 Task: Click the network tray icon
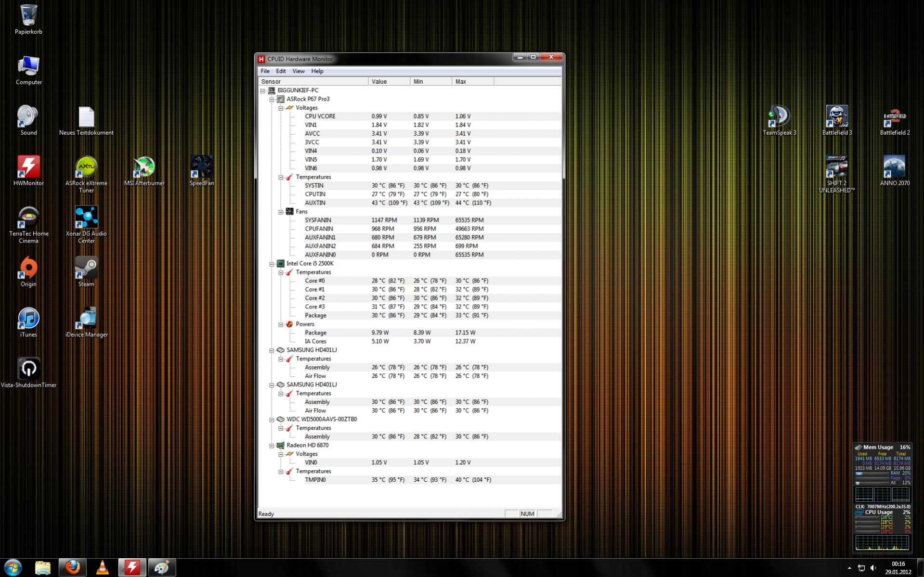click(x=861, y=568)
